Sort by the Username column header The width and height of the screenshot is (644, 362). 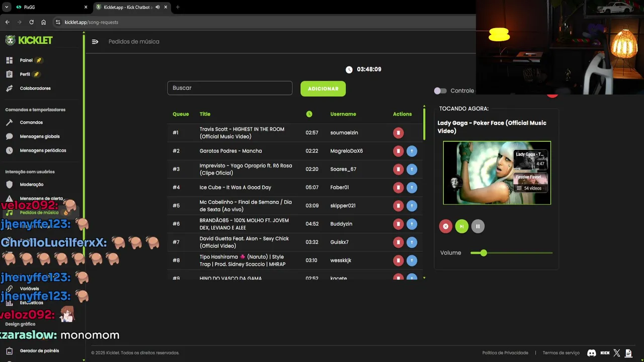point(343,114)
